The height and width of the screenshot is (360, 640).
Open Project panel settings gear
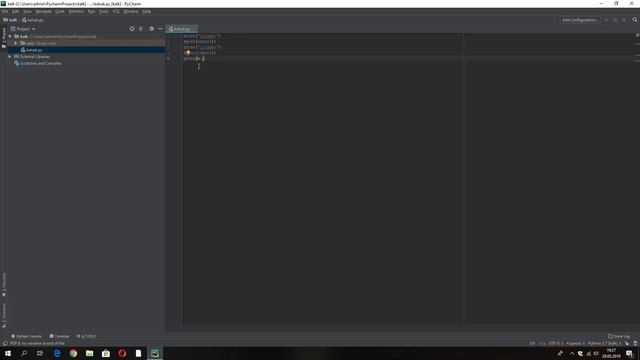pyautogui.click(x=151, y=29)
